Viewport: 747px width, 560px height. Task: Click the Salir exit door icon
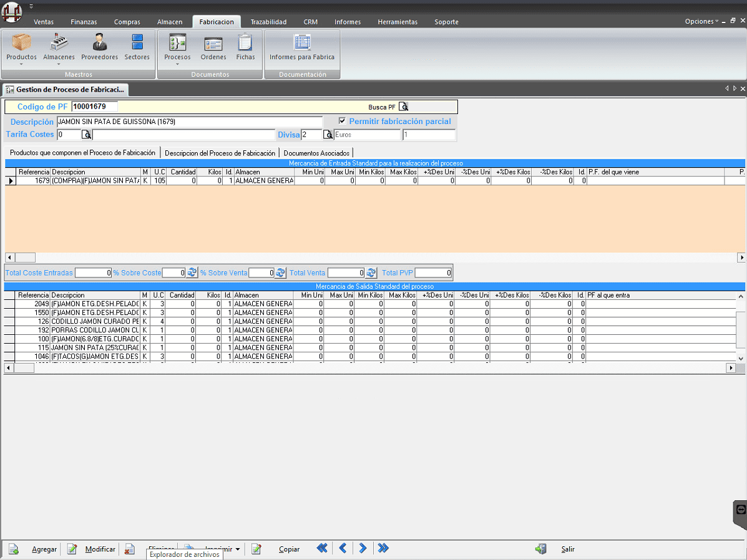coord(540,549)
